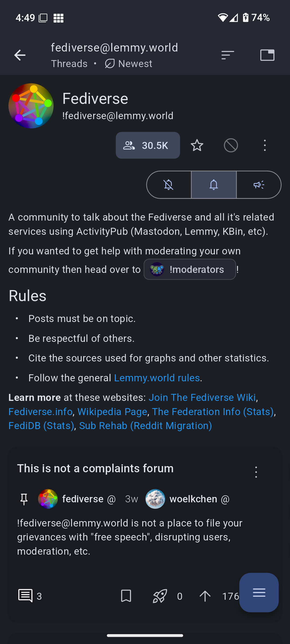The height and width of the screenshot is (644, 290).
Task: Open the Lemmy.world rules link
Action: [x=157, y=378]
